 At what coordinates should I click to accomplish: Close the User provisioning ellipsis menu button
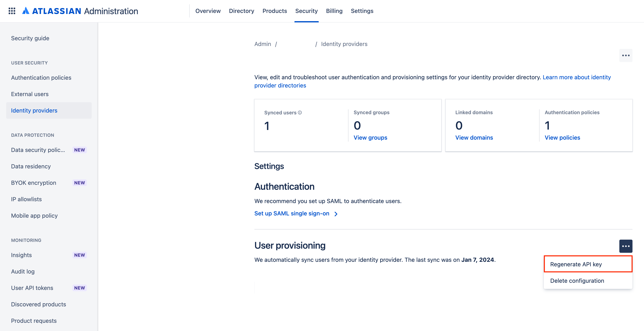tap(626, 246)
